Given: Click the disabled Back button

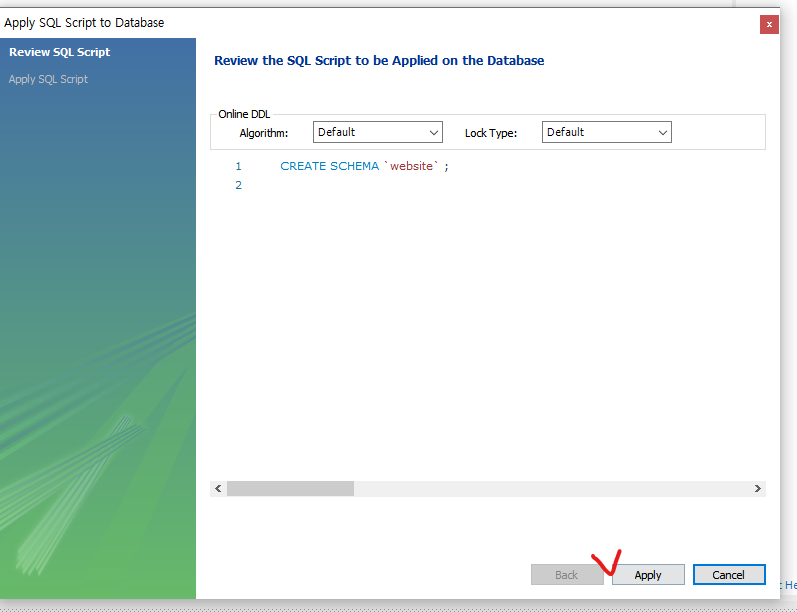Looking at the screenshot, I should (x=567, y=575).
